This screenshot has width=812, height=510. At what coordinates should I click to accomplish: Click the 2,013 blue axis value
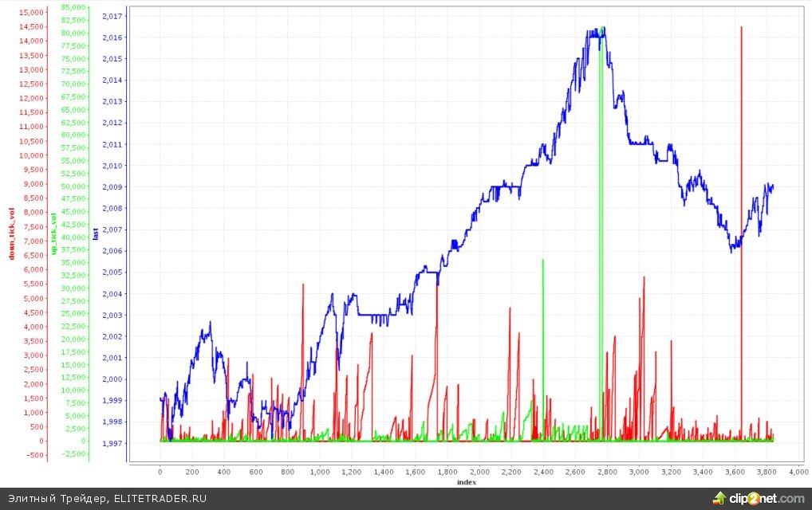coord(112,101)
